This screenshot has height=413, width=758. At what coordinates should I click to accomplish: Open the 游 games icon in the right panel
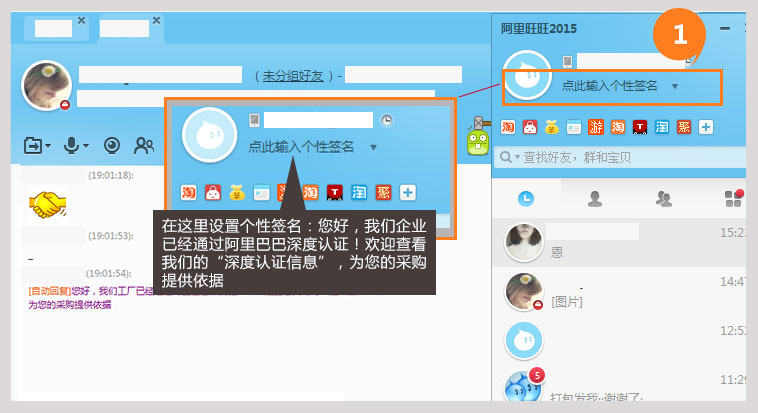(596, 127)
